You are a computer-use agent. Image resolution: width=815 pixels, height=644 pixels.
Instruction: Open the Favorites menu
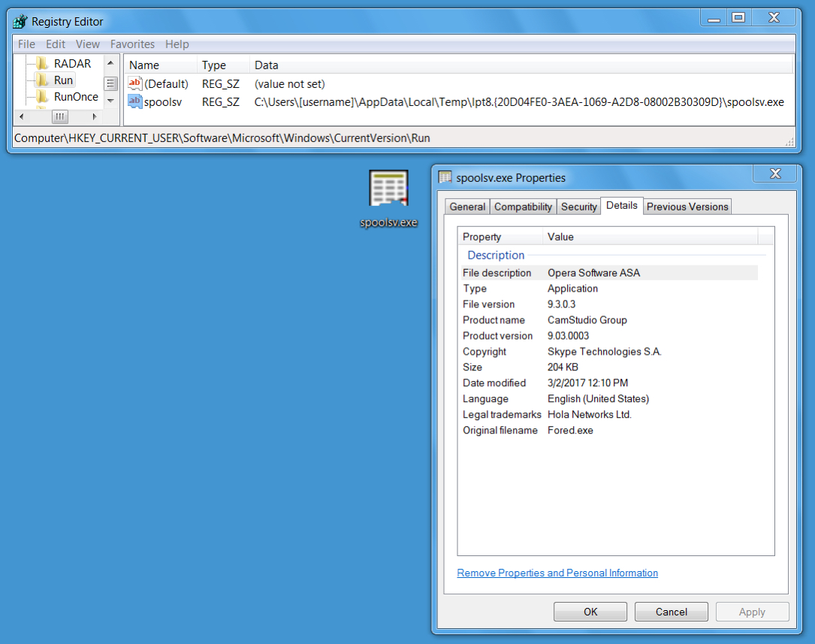click(132, 44)
